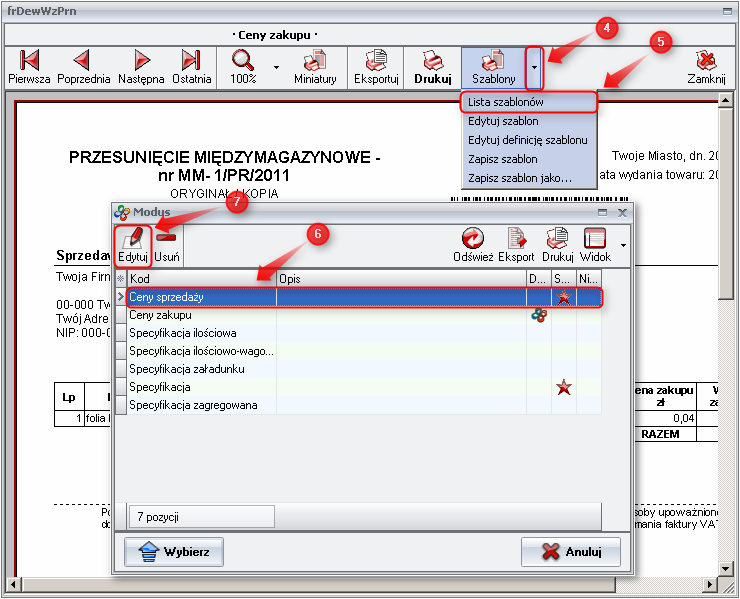Cancel dialog with Anuluj button

click(570, 552)
